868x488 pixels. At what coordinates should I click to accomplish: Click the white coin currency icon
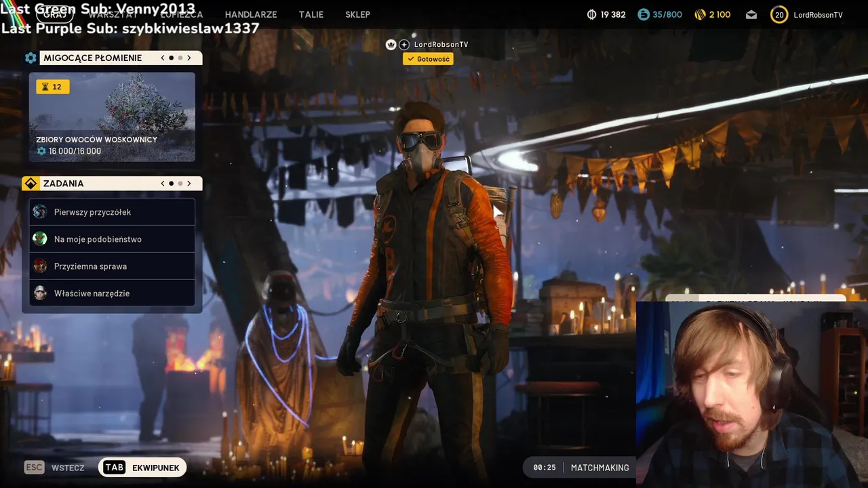tap(591, 14)
